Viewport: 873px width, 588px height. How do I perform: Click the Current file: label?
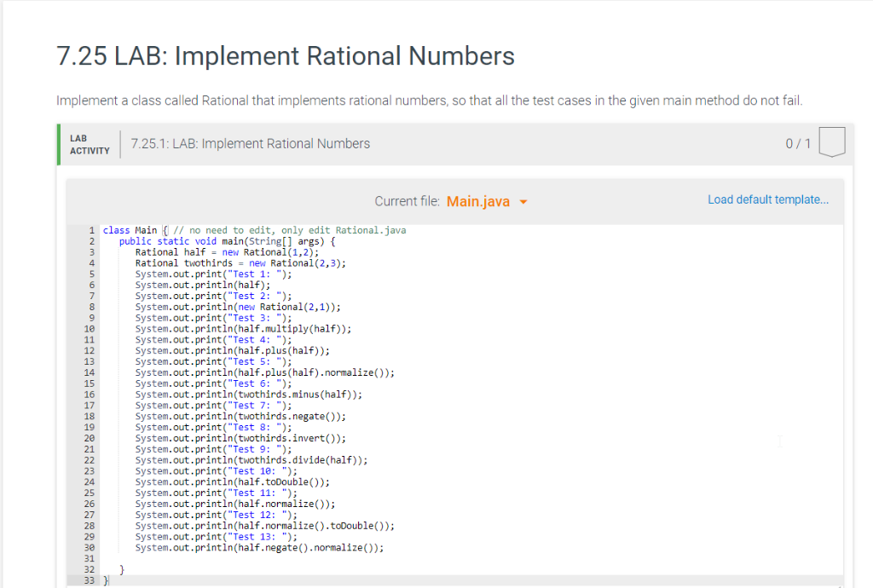click(x=407, y=201)
